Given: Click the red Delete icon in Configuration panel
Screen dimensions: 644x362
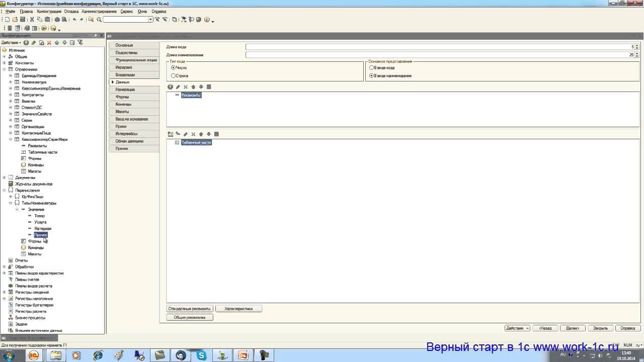Looking at the screenshot, I should 49,43.
